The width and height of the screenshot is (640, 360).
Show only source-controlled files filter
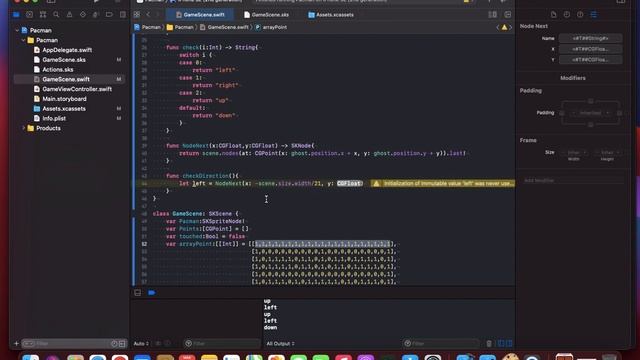click(122, 344)
